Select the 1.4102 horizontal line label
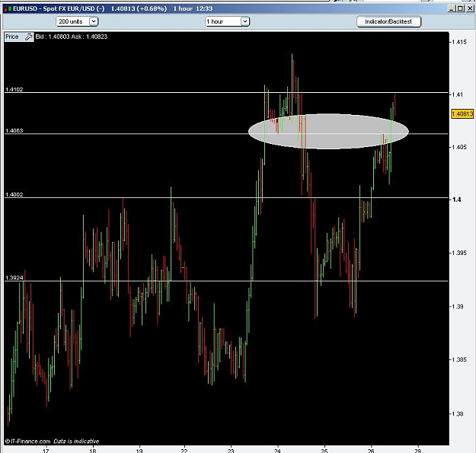Image resolution: width=476 pixels, height=453 pixels. 14,90
